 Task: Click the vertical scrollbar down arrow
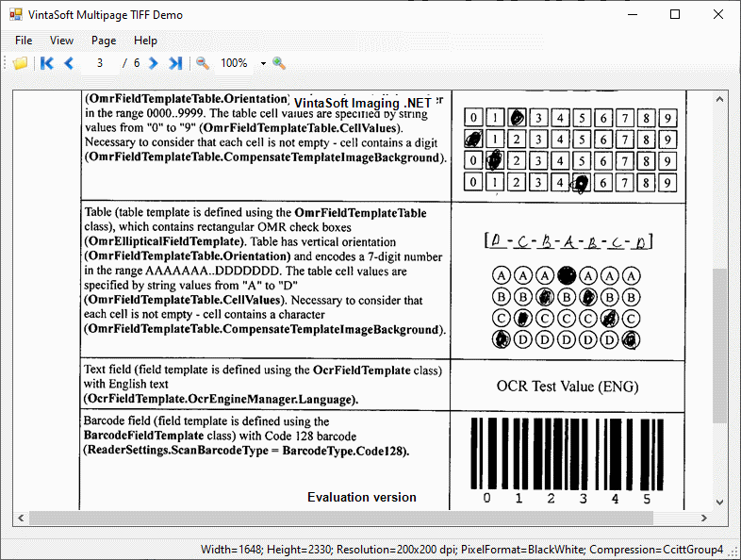click(719, 502)
